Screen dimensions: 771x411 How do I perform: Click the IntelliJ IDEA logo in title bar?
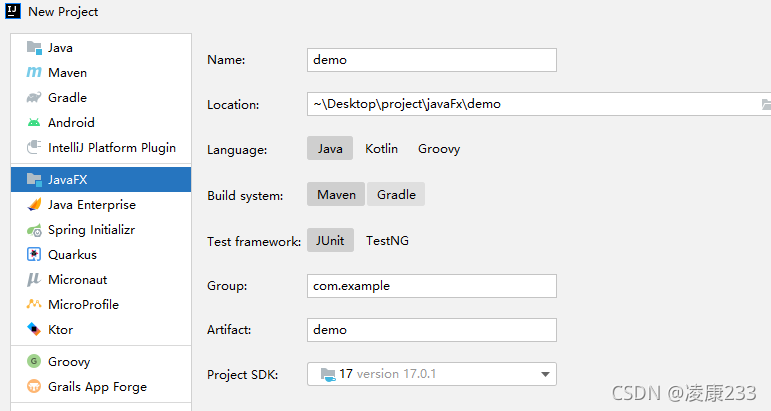13,11
